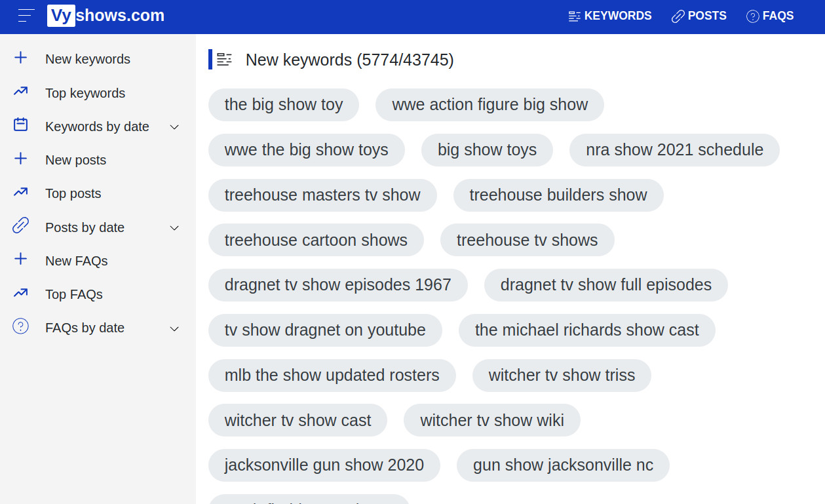This screenshot has width=825, height=504.
Task: Open the KEYWORDS navigation item
Action: pyautogui.click(x=610, y=15)
